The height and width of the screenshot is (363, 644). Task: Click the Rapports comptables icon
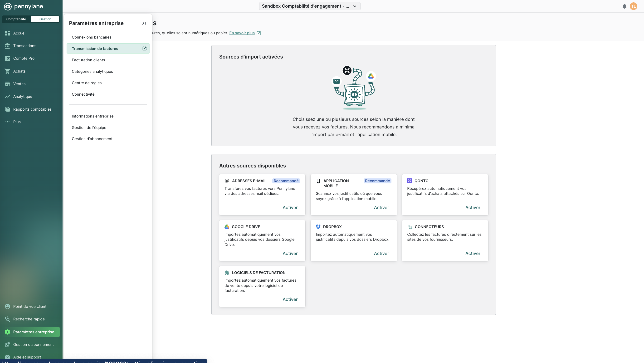[x=8, y=109]
